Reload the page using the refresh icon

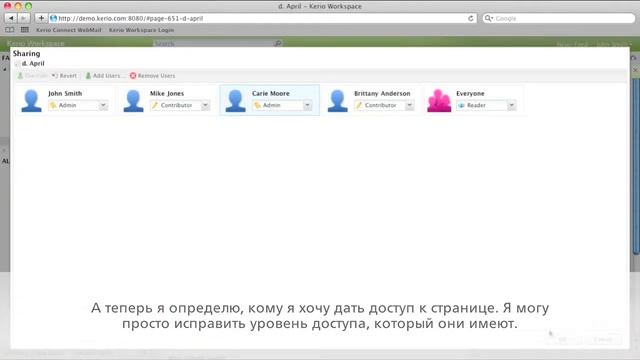(x=471, y=18)
